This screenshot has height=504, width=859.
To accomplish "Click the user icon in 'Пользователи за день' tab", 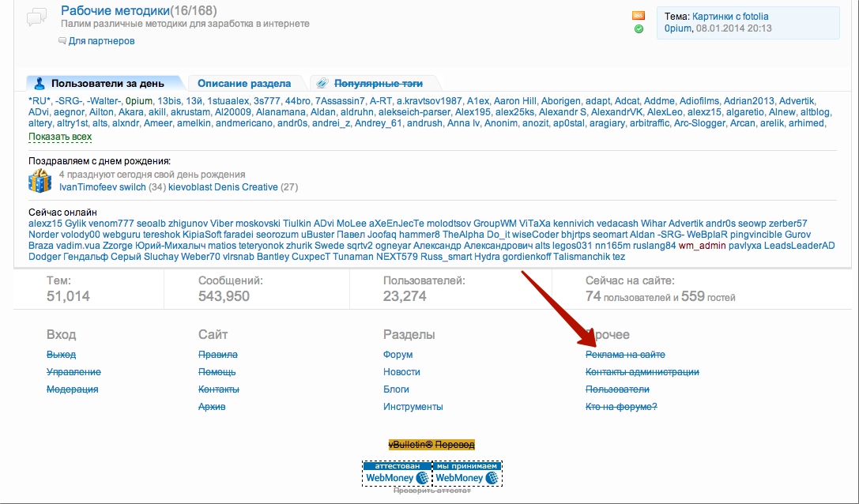I will (x=40, y=83).
